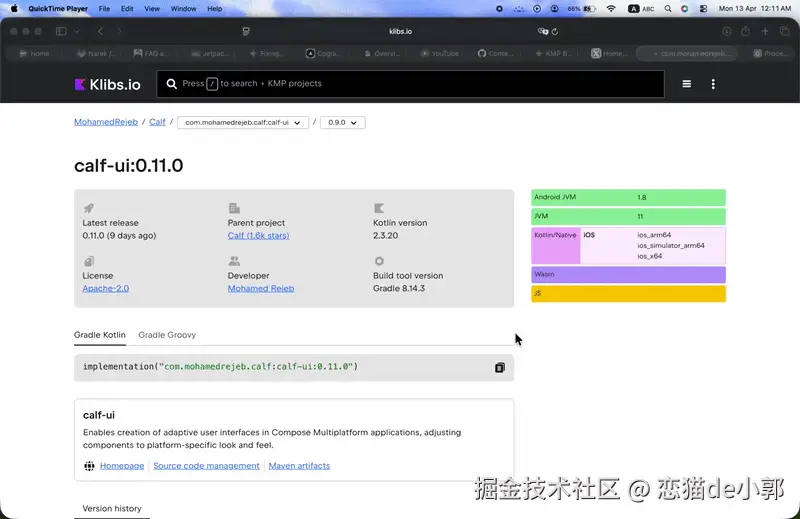Click the globe icon beside Homepage
Screen dimensions: 800x519
point(89,466)
